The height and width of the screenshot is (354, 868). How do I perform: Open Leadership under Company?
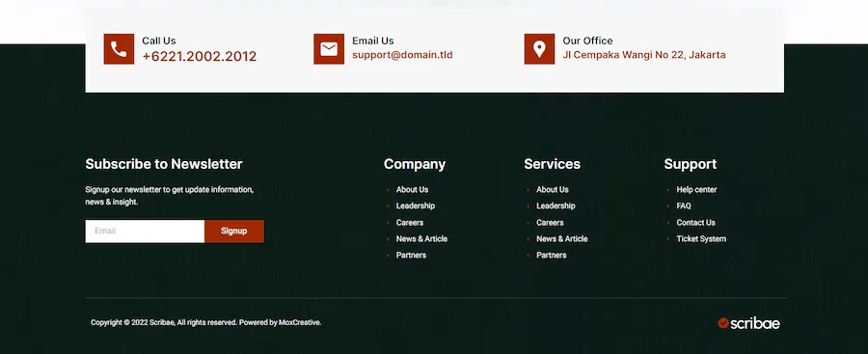415,205
